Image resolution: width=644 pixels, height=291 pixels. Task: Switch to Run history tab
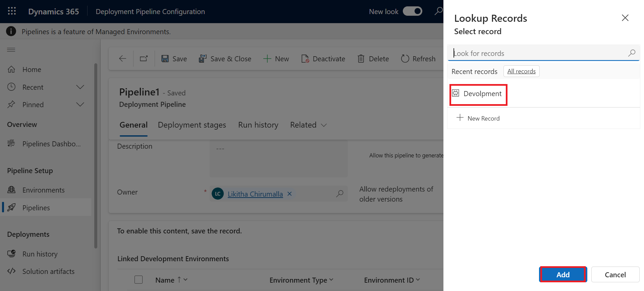coord(258,125)
